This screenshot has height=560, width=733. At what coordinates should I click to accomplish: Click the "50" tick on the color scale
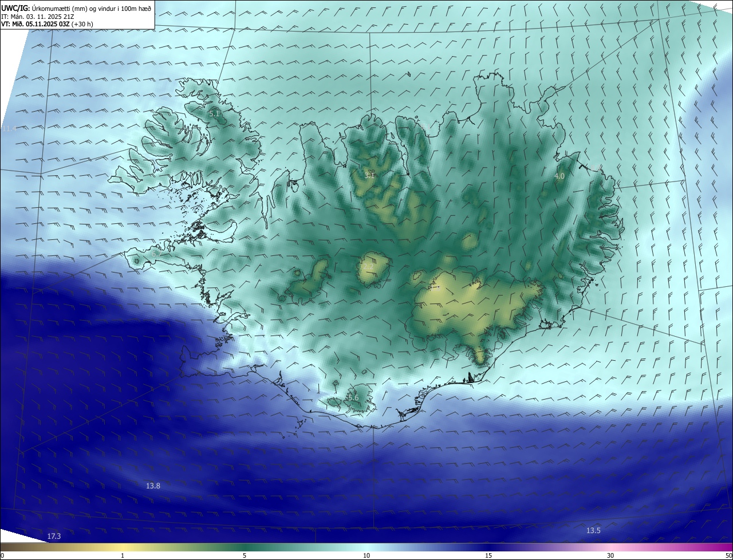pyautogui.click(x=728, y=555)
